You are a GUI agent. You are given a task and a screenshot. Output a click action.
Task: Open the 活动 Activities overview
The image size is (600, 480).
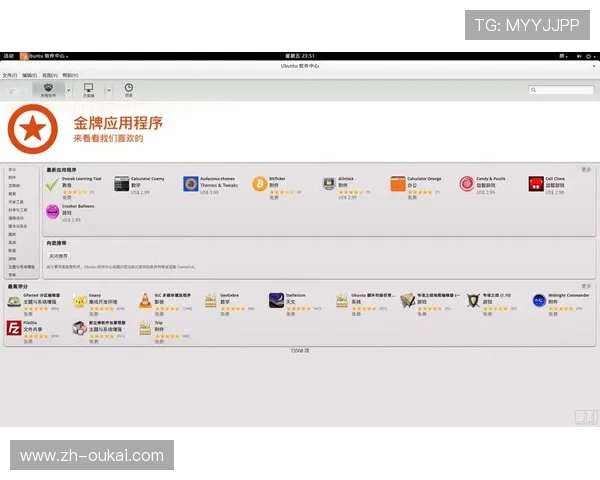[x=9, y=56]
